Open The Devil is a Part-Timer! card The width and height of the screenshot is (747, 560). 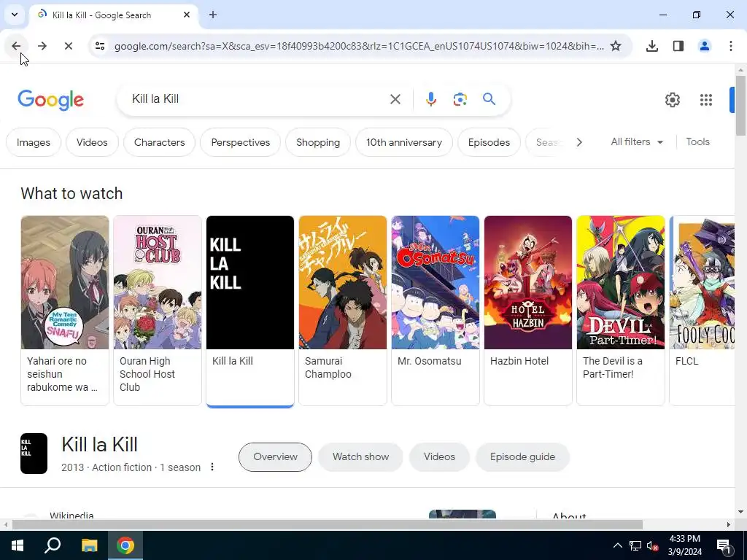click(x=620, y=311)
